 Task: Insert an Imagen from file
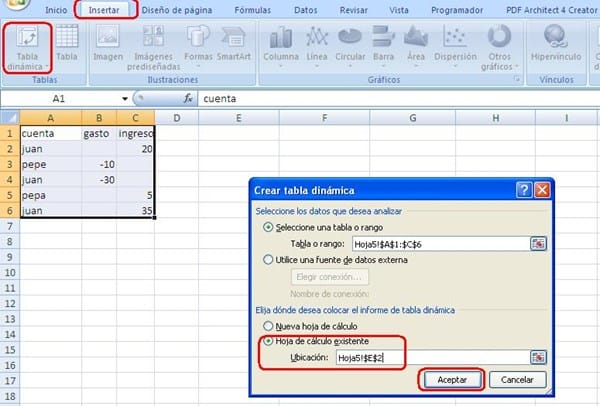108,43
